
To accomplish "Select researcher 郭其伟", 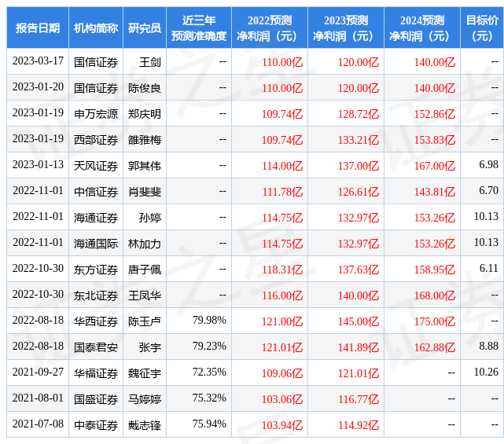I will tap(145, 166).
